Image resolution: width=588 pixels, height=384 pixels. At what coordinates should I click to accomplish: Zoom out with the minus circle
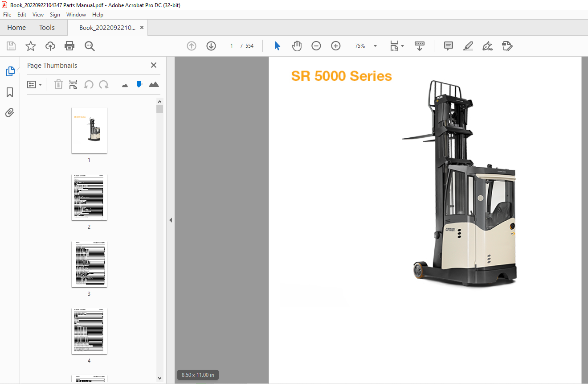[316, 46]
